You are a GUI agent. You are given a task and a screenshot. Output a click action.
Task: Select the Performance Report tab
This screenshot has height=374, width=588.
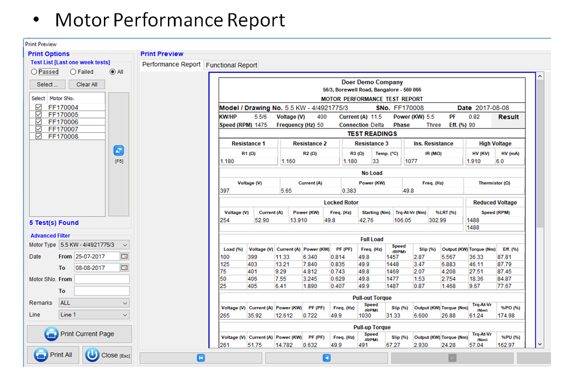pos(172,65)
